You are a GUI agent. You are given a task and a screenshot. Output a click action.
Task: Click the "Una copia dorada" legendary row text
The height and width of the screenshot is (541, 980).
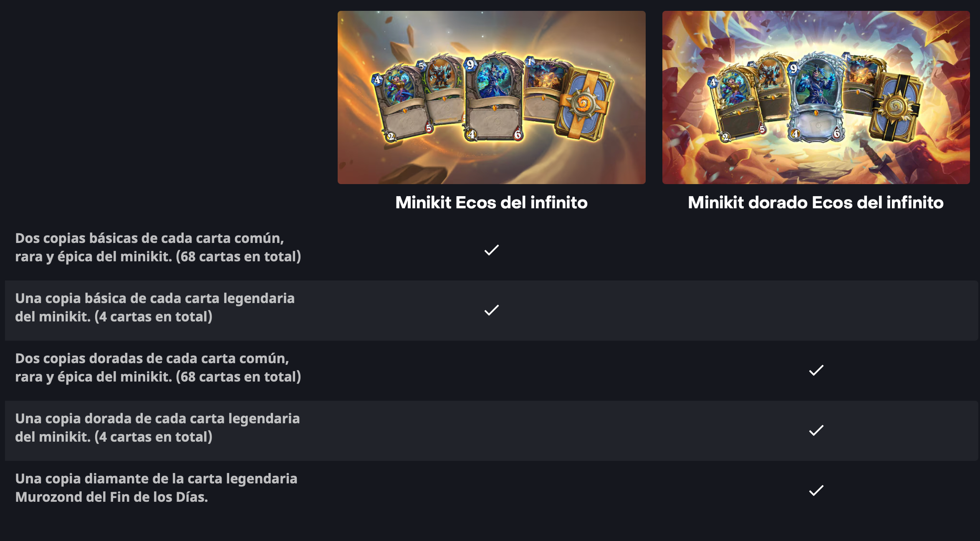coord(157,427)
